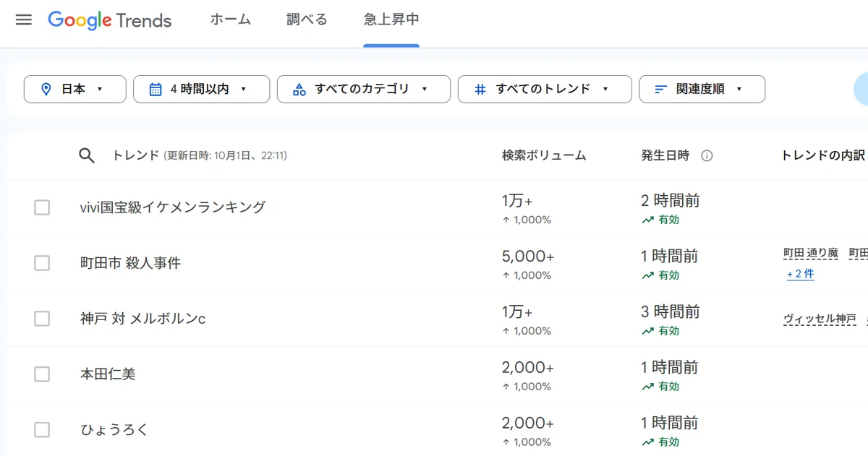Open trend 本田仁美
868x456 pixels.
tap(108, 374)
